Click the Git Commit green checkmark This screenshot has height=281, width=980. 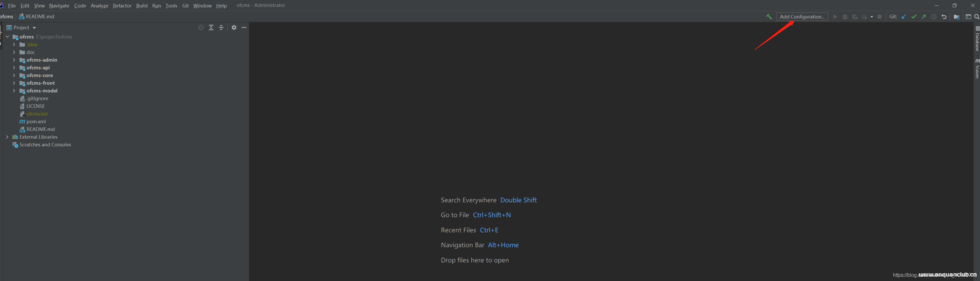coord(914,17)
